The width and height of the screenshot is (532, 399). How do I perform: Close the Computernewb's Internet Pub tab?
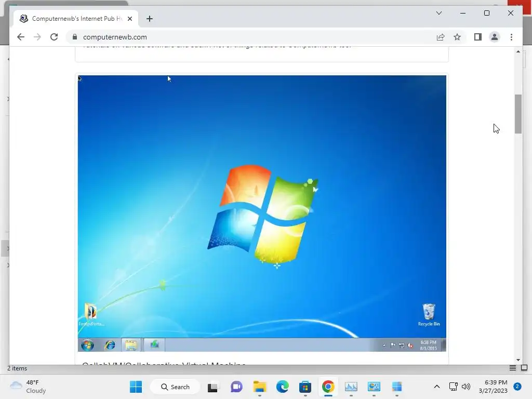coord(130,19)
